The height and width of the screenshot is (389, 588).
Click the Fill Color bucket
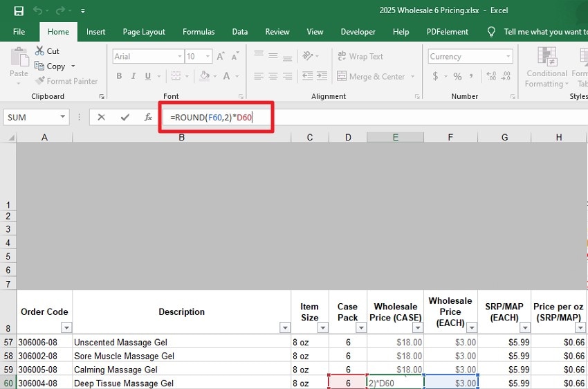pos(205,76)
